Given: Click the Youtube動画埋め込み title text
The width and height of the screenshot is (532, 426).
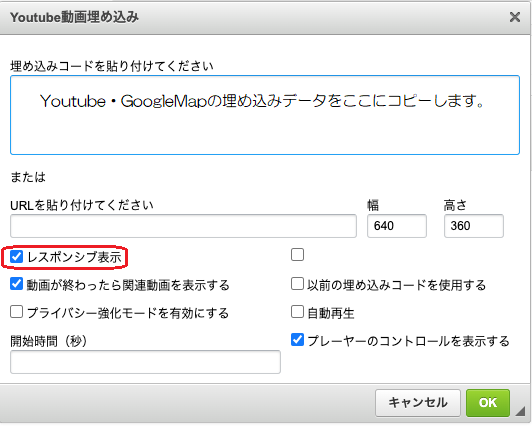Looking at the screenshot, I should (74, 17).
